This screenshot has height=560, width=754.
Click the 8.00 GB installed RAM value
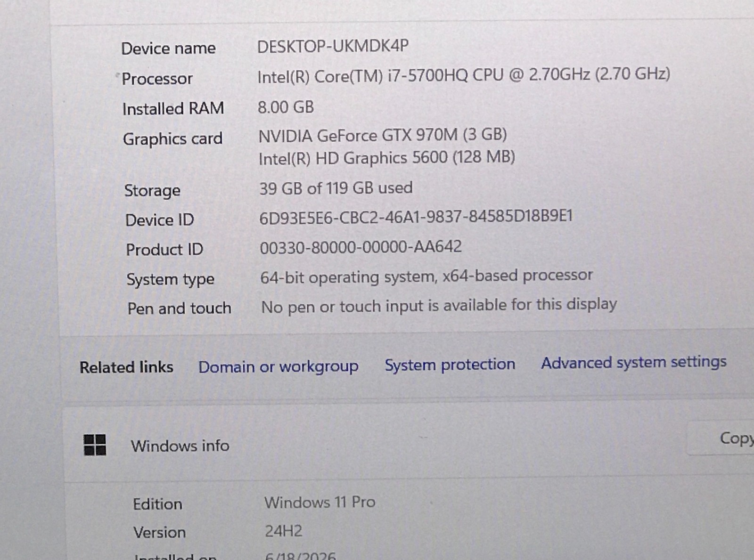tap(286, 107)
